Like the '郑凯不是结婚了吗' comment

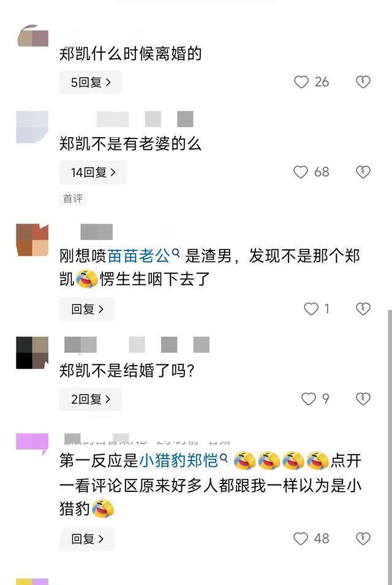click(309, 399)
